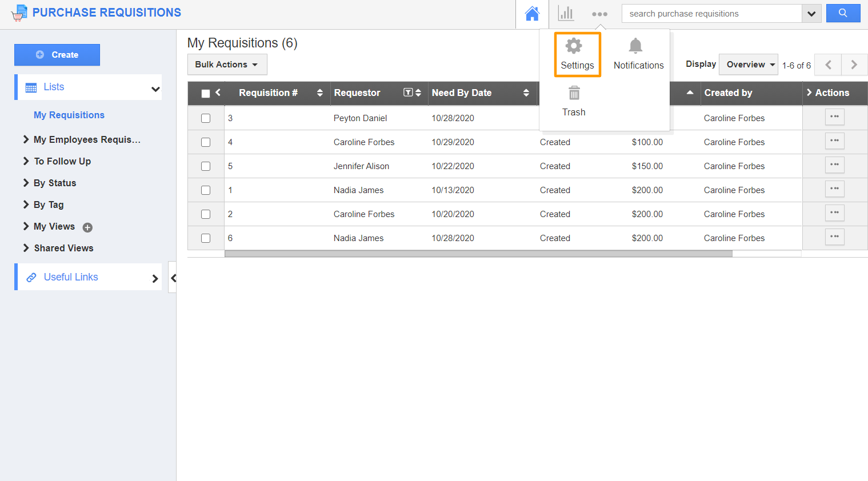
Task: Open the Display Overview dropdown
Action: click(x=748, y=65)
